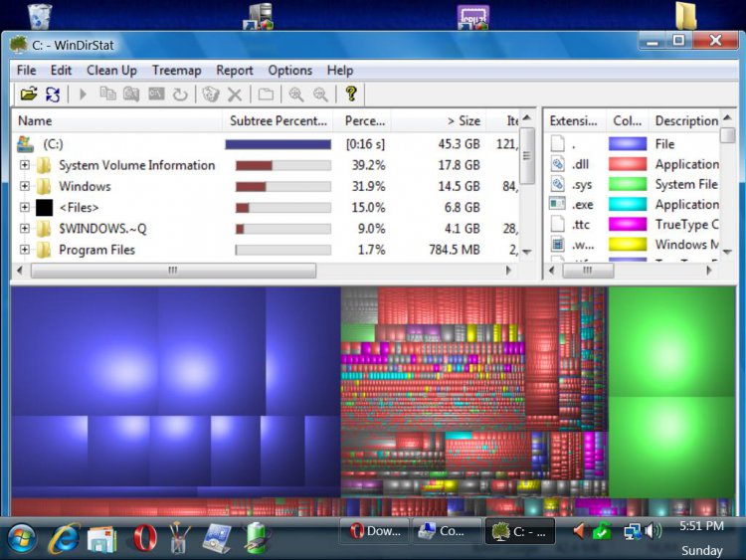Click the Properties toolbar icon

coord(266,94)
